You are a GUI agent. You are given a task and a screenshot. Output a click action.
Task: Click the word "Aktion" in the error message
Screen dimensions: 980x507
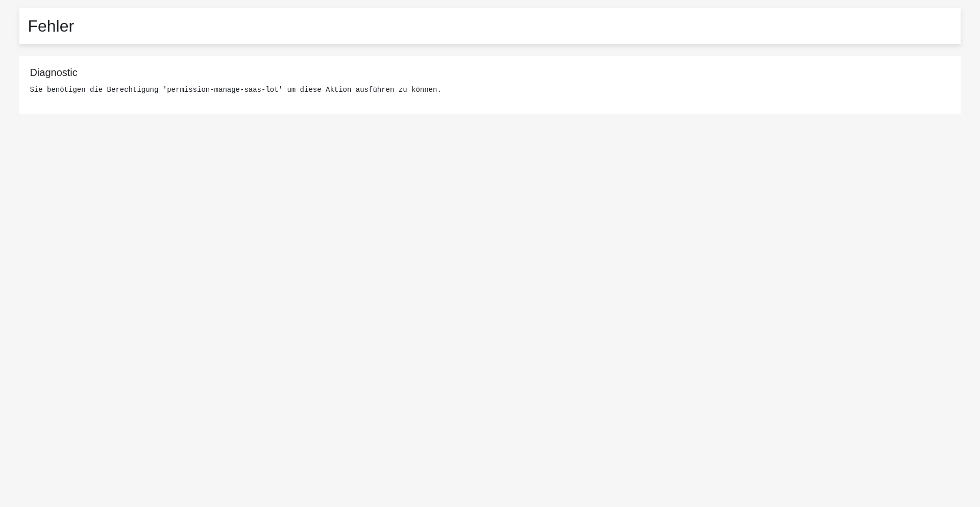pyautogui.click(x=338, y=90)
